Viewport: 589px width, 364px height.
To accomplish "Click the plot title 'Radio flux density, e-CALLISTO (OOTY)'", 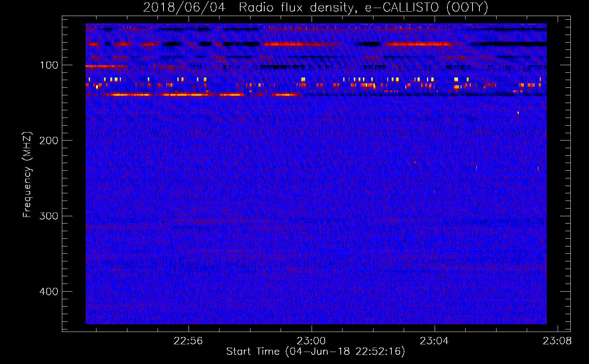I will tap(363, 7).
